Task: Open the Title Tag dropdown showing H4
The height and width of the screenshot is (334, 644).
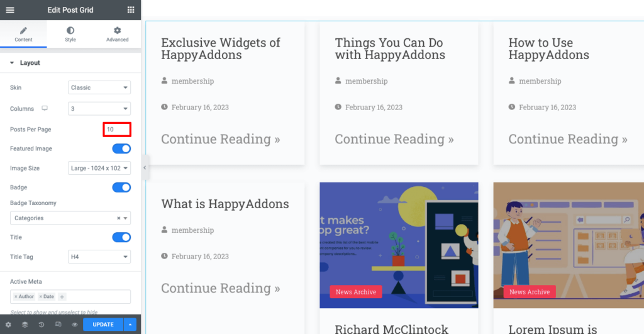Action: pyautogui.click(x=99, y=257)
